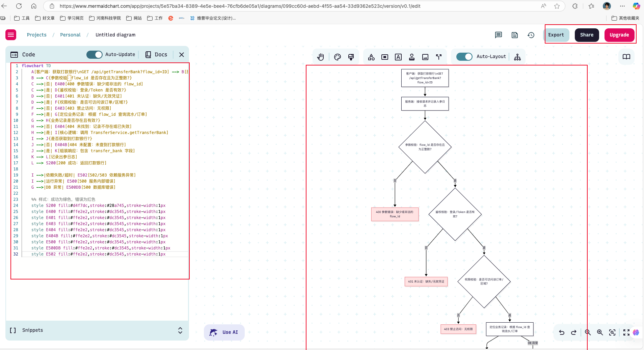The width and height of the screenshot is (644, 350).
Task: Open the 好文章 bookmarks folder
Action: [x=45, y=18]
